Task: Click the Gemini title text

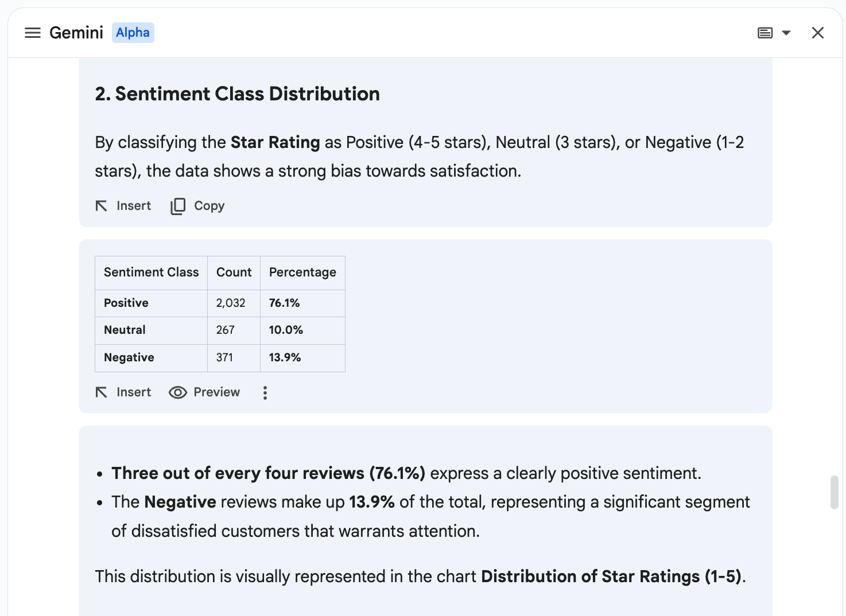Action: [x=76, y=33]
